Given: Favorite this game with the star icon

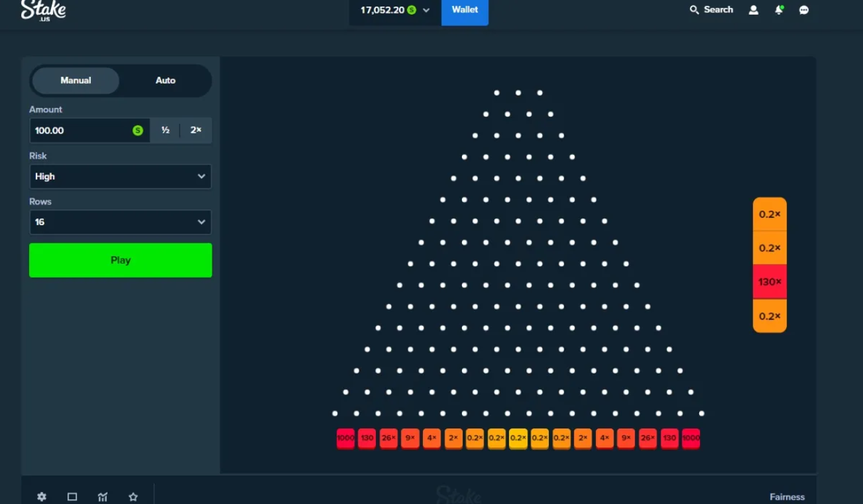Looking at the screenshot, I should (x=133, y=497).
